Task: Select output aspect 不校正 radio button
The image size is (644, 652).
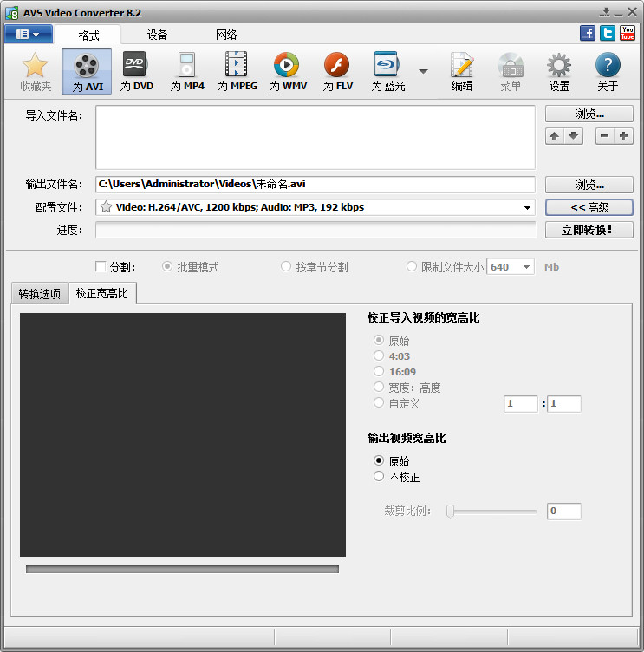Action: 378,476
